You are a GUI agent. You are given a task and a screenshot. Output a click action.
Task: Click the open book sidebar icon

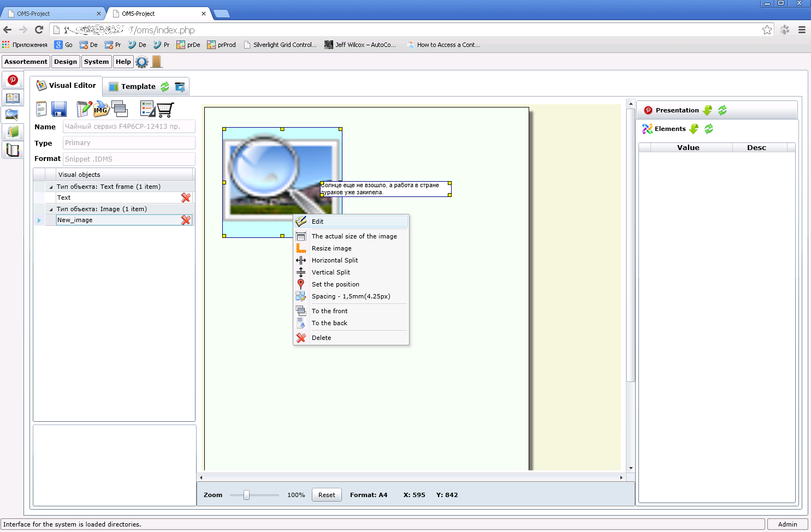point(13,98)
